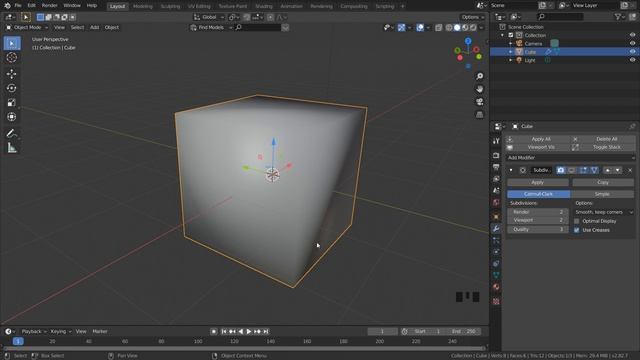This screenshot has width=640, height=360.
Task: Select the 3D Cursor tool
Action: coord(12,58)
